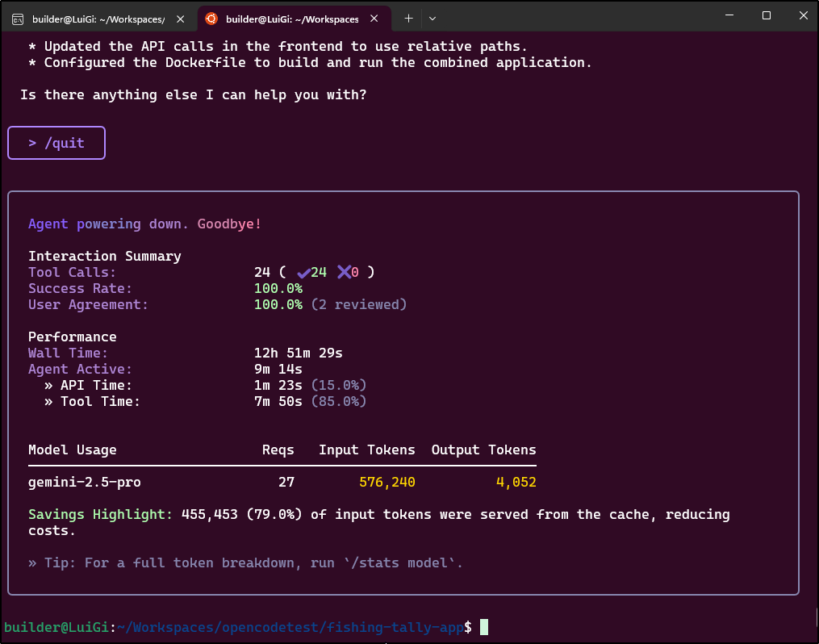Click the 'Input Tokens' column header

pos(367,450)
